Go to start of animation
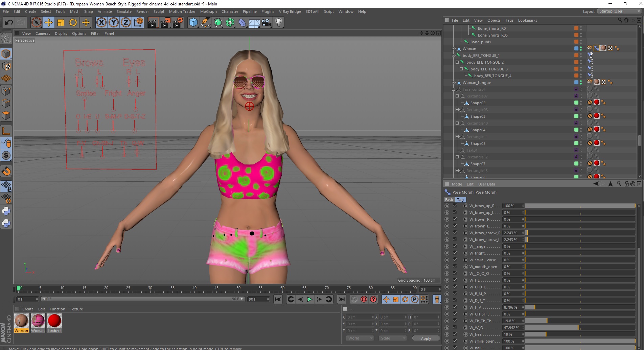 278,299
